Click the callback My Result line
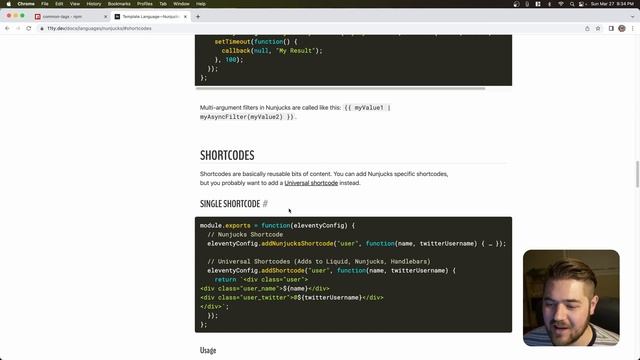Image resolution: width=640 pixels, height=360 pixels. (272, 51)
